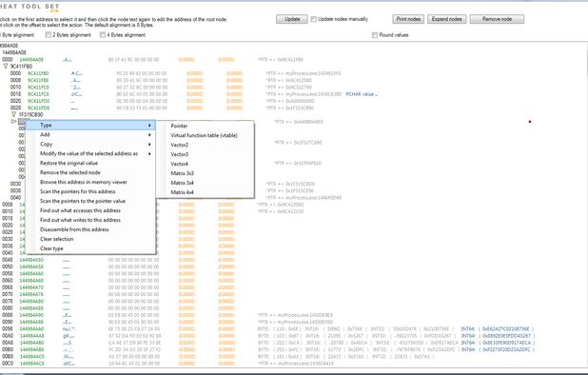Click '*PTR => 0xA00000000' pointer text
The image size is (588, 375).
click(x=290, y=101)
